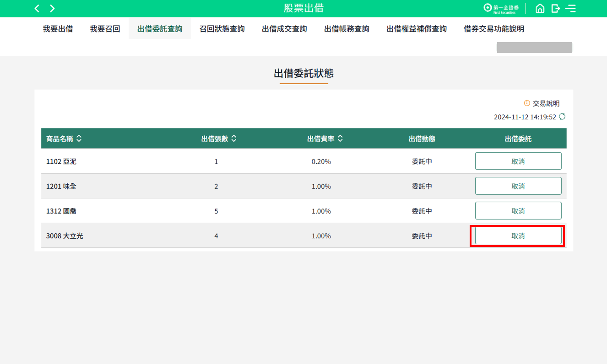The width and height of the screenshot is (607, 364).
Task: Cancel the 1102 亞泥 lending order
Action: tap(518, 161)
